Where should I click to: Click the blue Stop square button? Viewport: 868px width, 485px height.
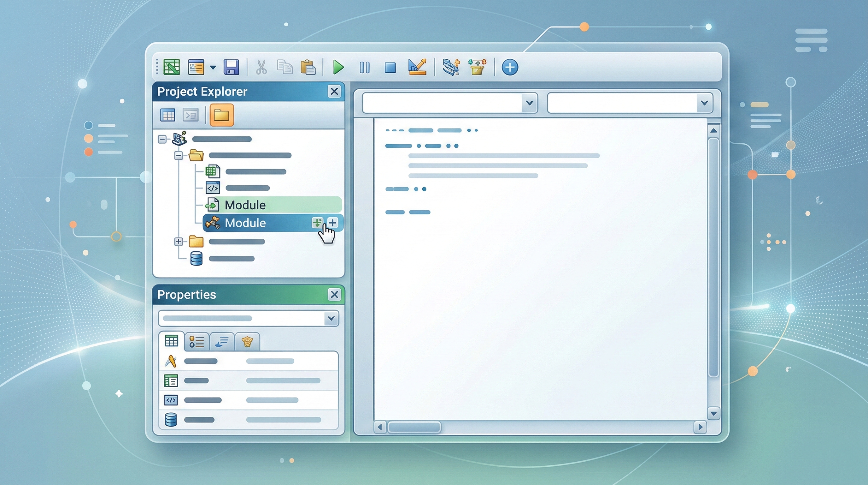[x=390, y=68]
